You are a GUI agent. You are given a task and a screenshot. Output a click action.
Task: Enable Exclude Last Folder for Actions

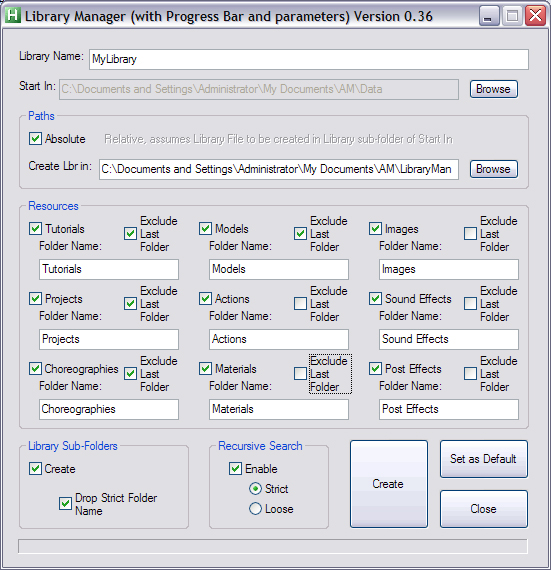click(x=300, y=304)
